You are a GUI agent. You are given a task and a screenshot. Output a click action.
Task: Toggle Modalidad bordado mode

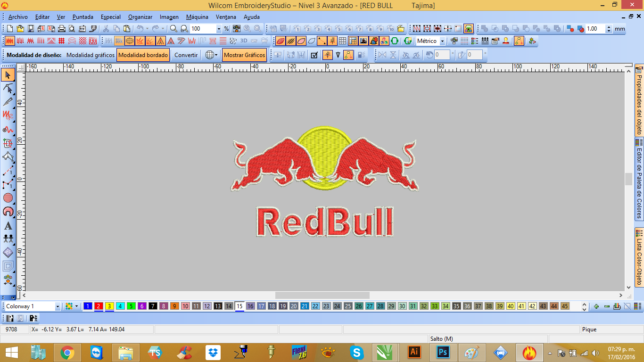[x=143, y=55]
